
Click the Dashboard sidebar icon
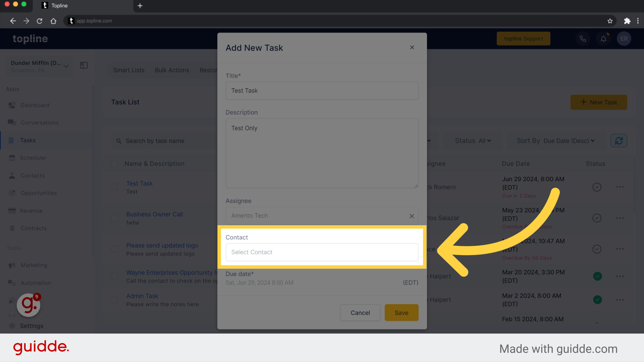[x=12, y=105]
